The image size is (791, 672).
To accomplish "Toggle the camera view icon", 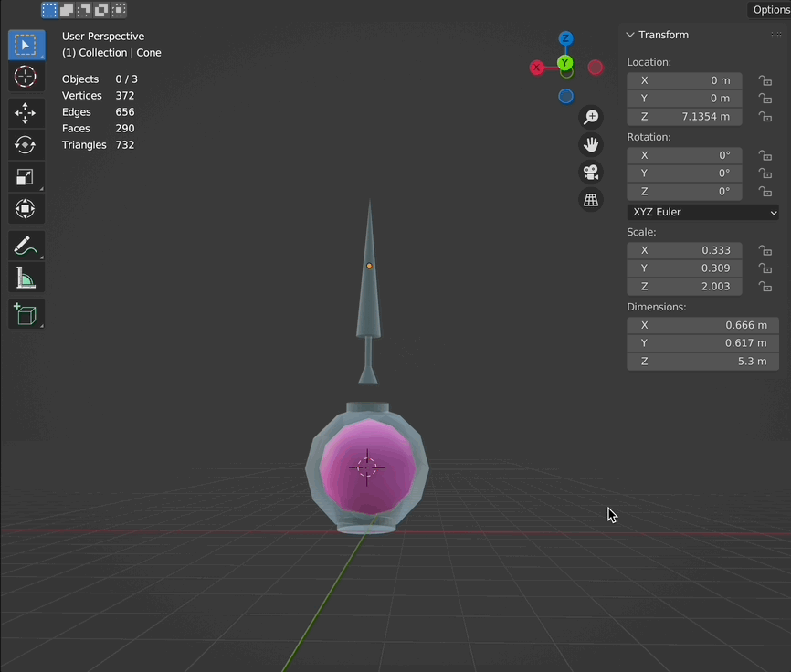I will click(591, 173).
